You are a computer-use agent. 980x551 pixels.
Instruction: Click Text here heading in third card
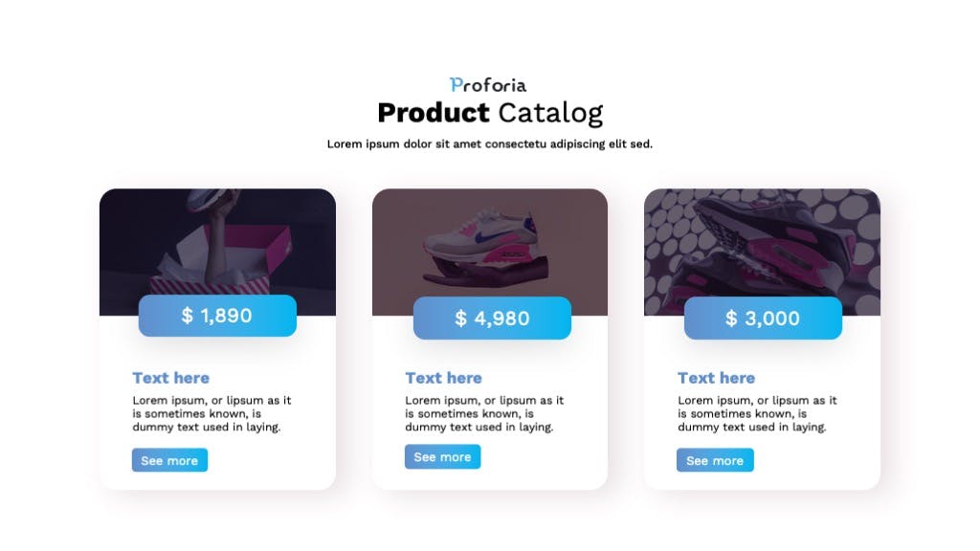tap(716, 378)
